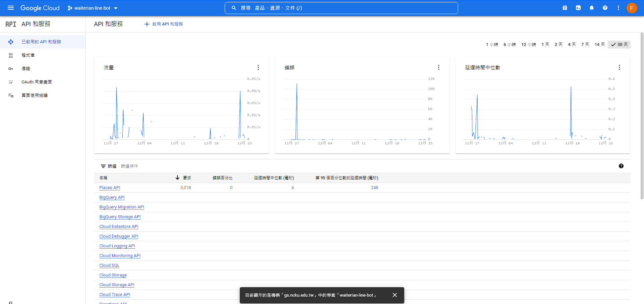
Task: Open the Cloud SQL link
Action: coord(109,265)
